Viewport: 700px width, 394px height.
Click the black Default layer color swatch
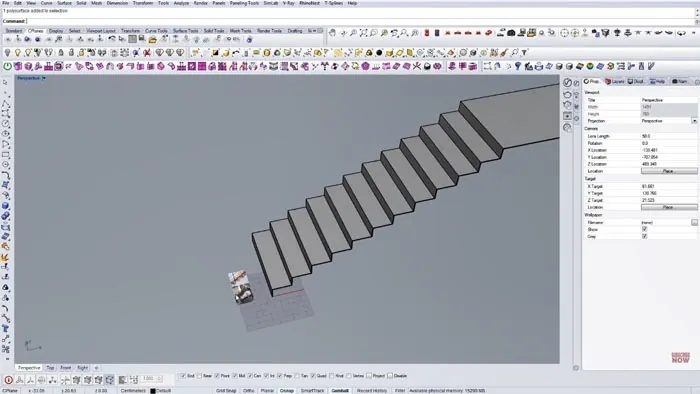pos(153,391)
